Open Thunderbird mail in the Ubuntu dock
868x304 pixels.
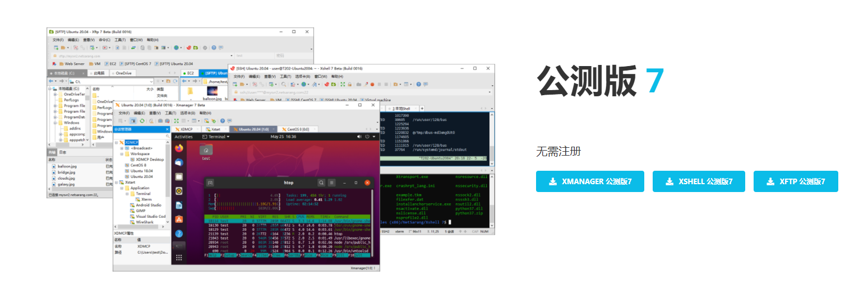pos(179,162)
